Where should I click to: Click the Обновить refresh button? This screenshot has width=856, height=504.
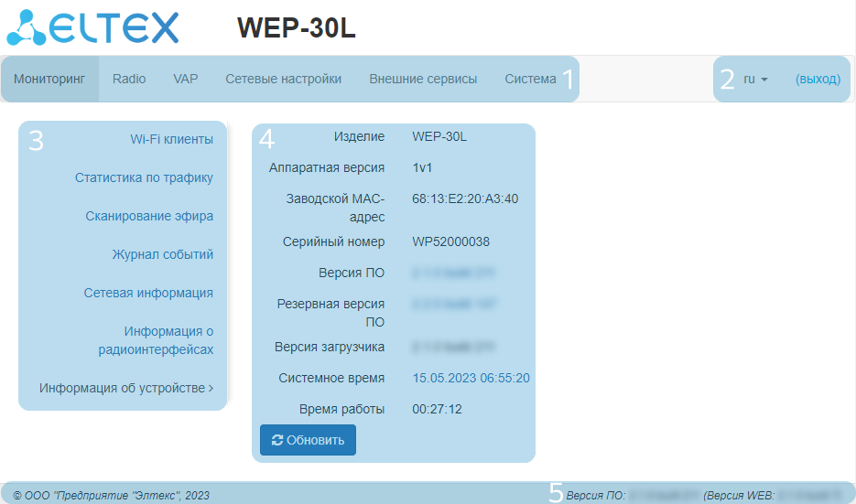tap(308, 440)
